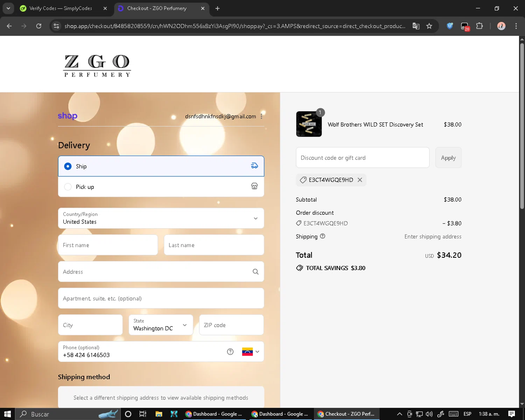Switch to first Dashboard - Google taskbar window
This screenshot has height=420, width=525.
(213, 414)
